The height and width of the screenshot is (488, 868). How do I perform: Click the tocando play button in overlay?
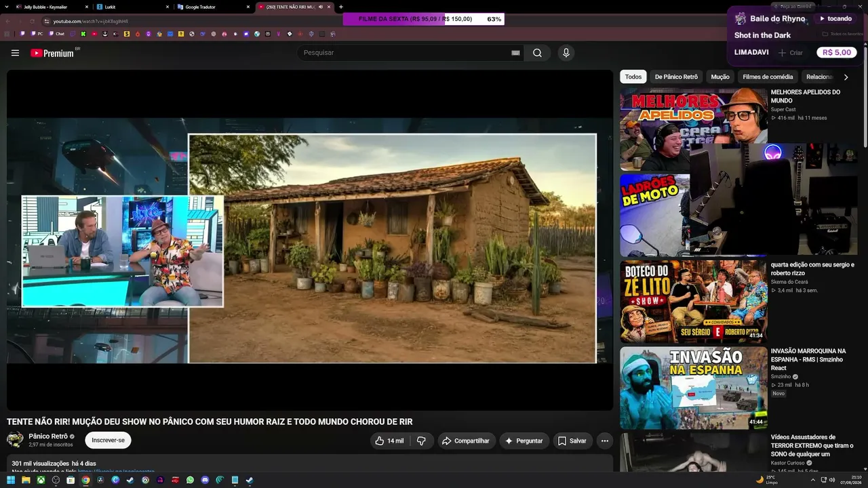835,19
